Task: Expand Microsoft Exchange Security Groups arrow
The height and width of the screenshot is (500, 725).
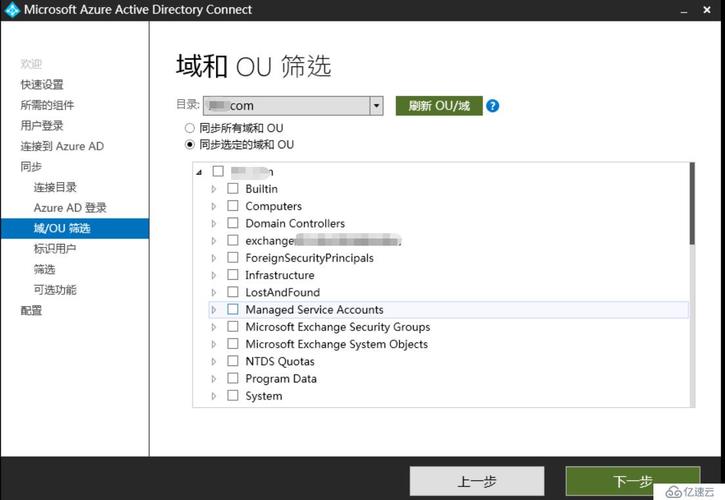Action: [x=214, y=327]
